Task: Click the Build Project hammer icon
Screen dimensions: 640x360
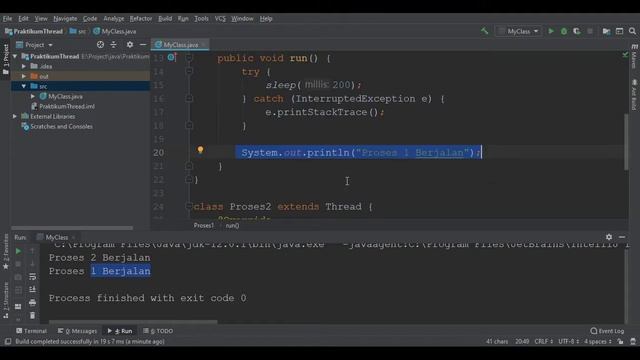Action: coord(484,31)
